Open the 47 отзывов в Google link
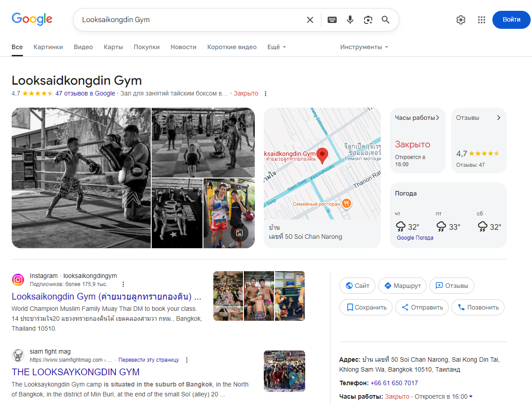Image resolution: width=532 pixels, height=405 pixels. pyautogui.click(x=85, y=93)
